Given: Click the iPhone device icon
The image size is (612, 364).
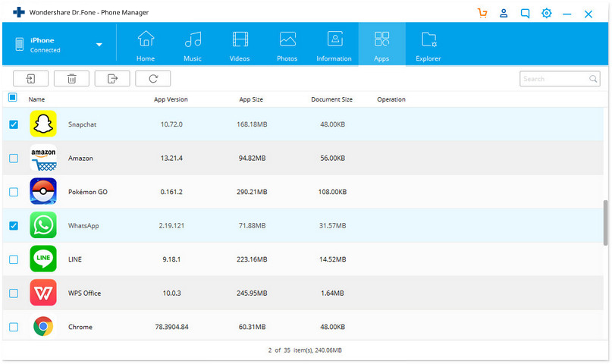Looking at the screenshot, I should [20, 44].
